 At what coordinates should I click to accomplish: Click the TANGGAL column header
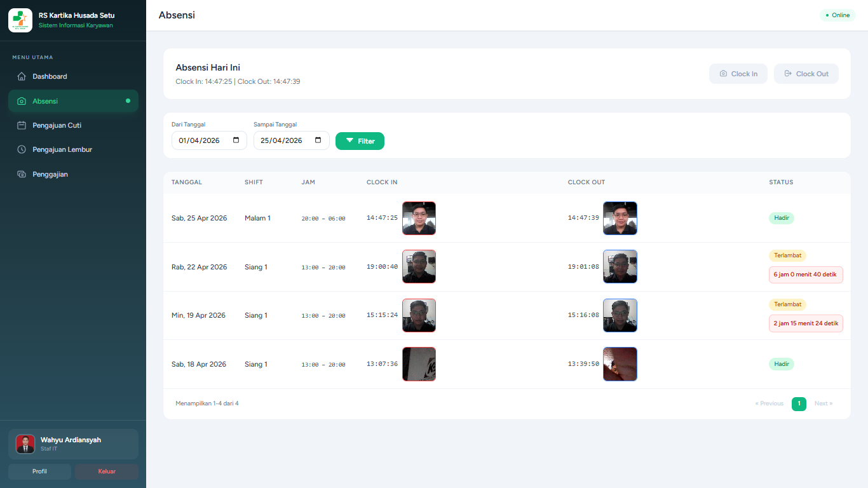187,182
